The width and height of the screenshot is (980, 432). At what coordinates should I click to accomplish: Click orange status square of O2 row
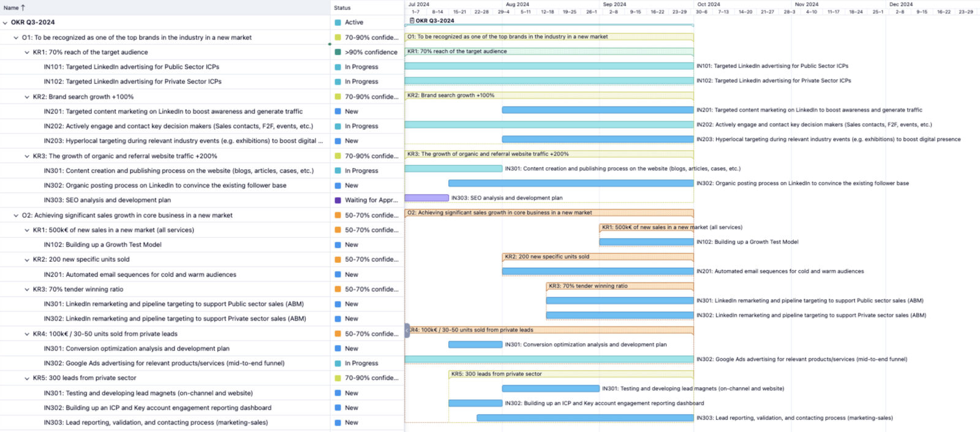point(338,216)
